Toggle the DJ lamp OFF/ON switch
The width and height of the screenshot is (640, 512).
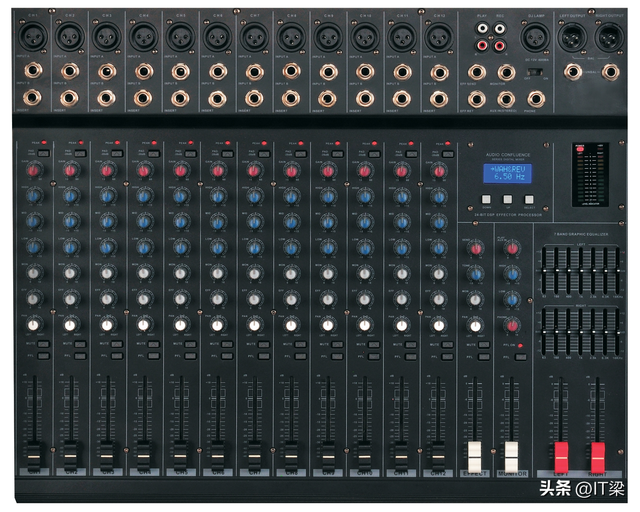coord(536,72)
